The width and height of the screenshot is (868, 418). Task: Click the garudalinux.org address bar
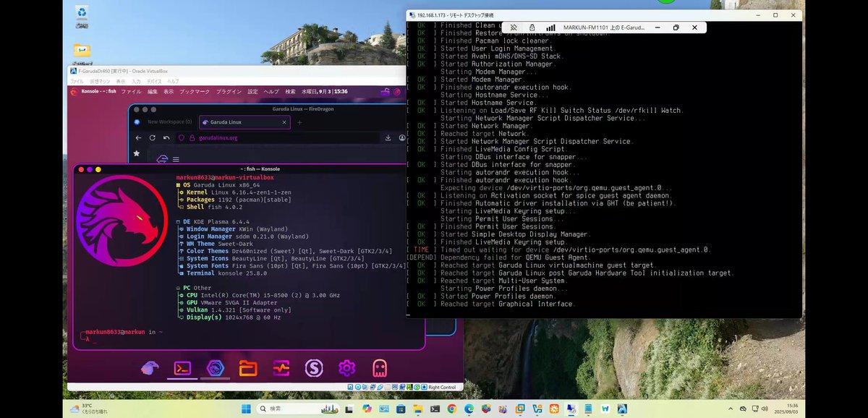(278, 137)
